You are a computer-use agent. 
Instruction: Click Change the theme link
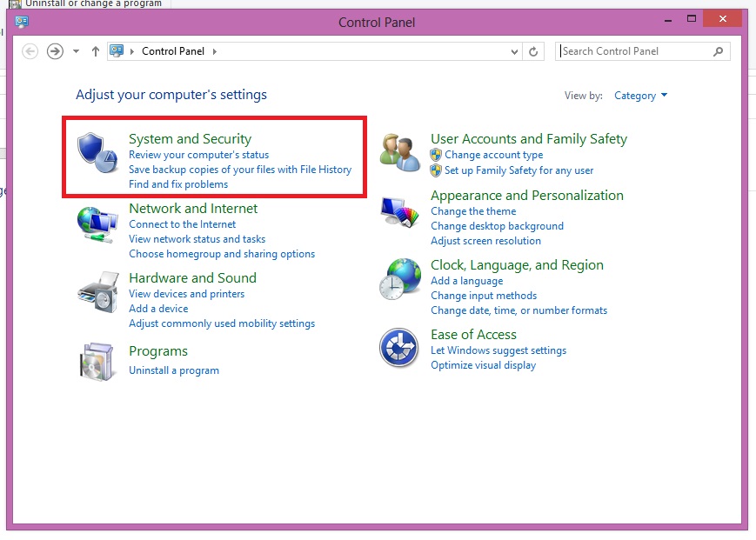[473, 211]
